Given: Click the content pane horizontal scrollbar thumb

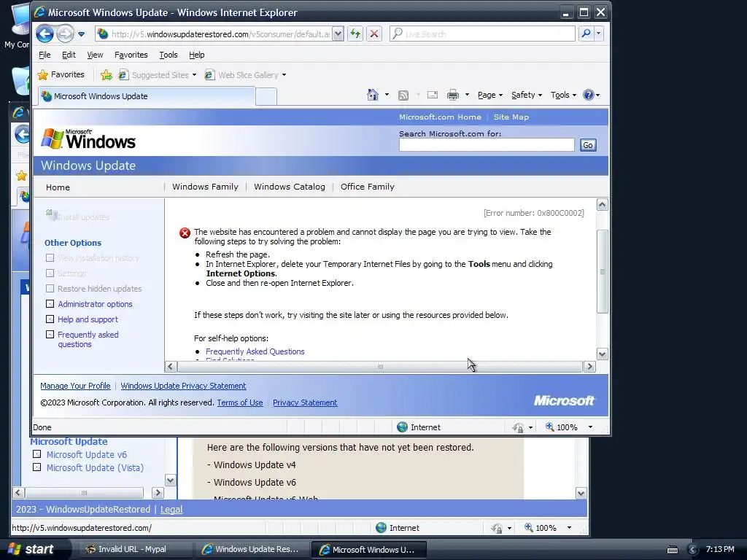Looking at the screenshot, I should tap(379, 367).
